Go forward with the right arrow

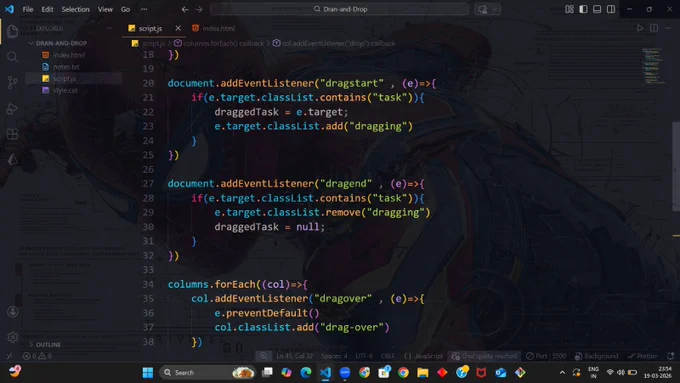tap(199, 9)
